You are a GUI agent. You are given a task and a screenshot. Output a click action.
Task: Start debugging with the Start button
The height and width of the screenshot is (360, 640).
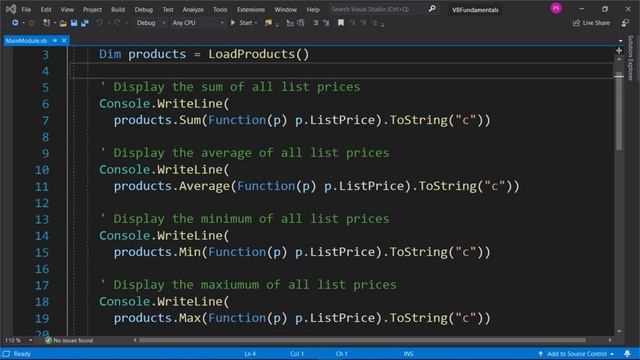[241, 23]
